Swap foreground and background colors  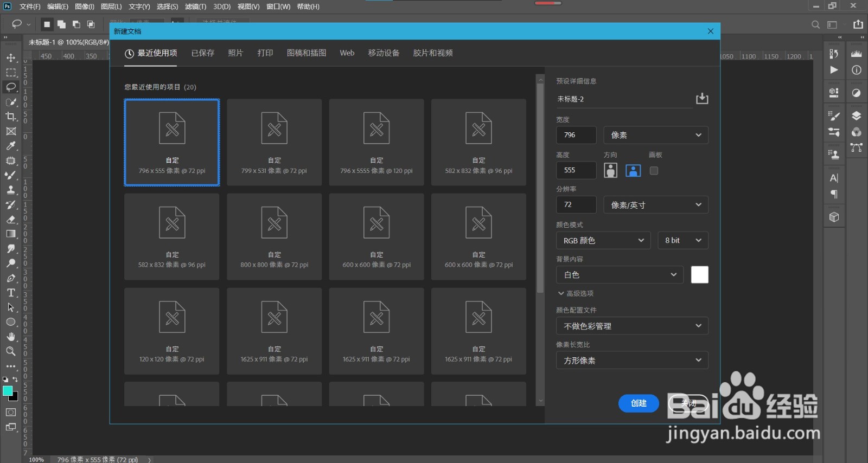point(15,380)
